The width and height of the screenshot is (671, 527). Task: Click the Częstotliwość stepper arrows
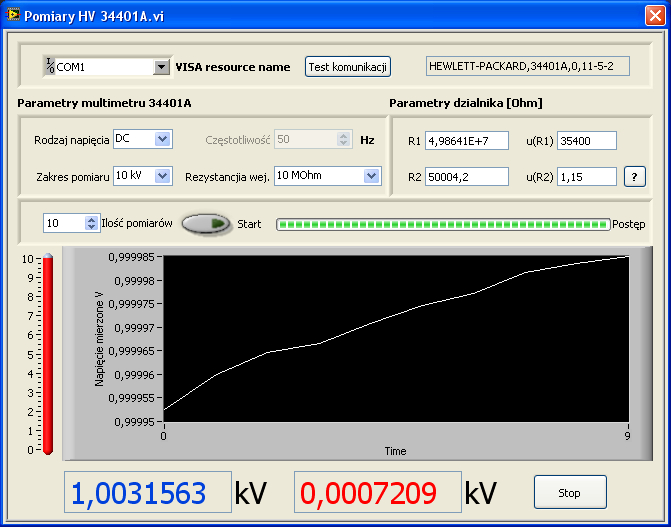click(343, 139)
